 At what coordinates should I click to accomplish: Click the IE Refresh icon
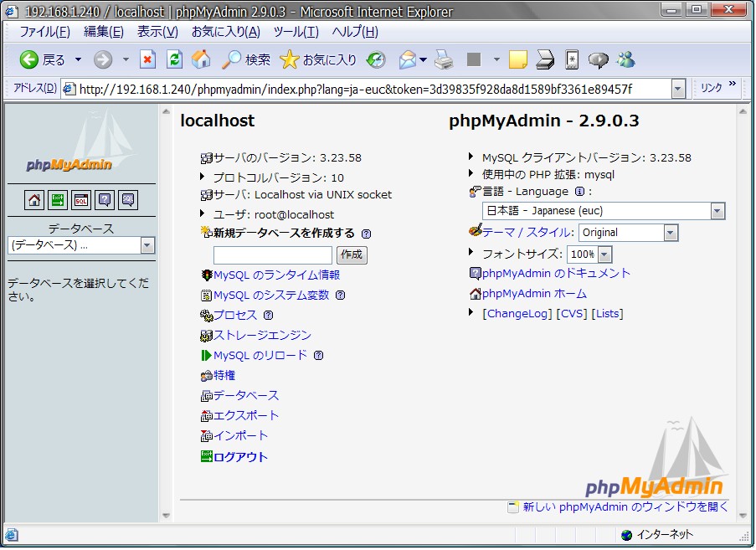[x=174, y=59]
